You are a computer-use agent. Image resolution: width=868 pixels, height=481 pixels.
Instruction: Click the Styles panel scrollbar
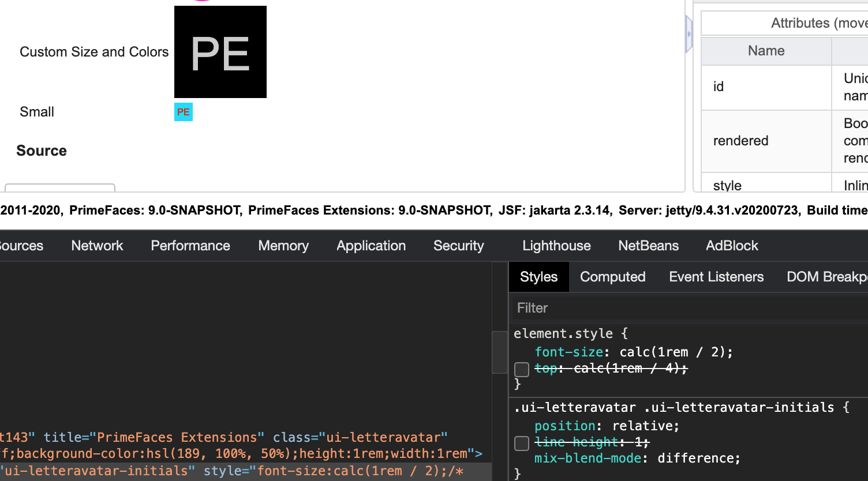(499, 353)
